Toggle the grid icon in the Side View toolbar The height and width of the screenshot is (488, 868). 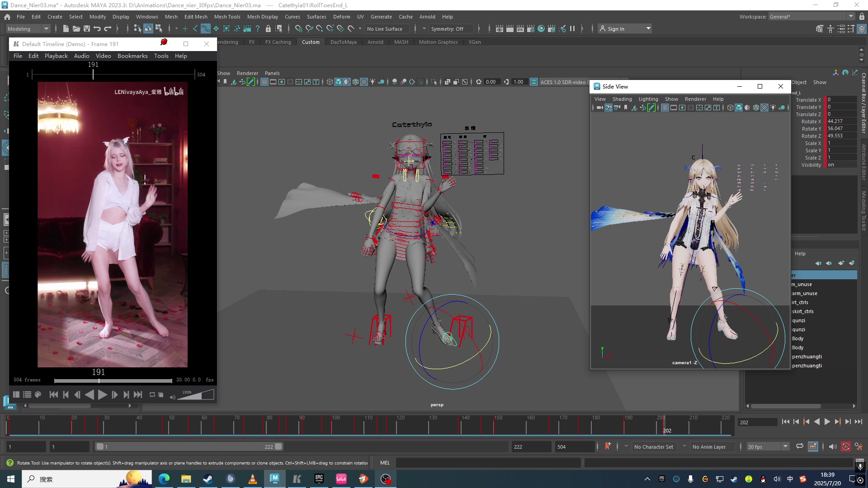click(x=665, y=108)
